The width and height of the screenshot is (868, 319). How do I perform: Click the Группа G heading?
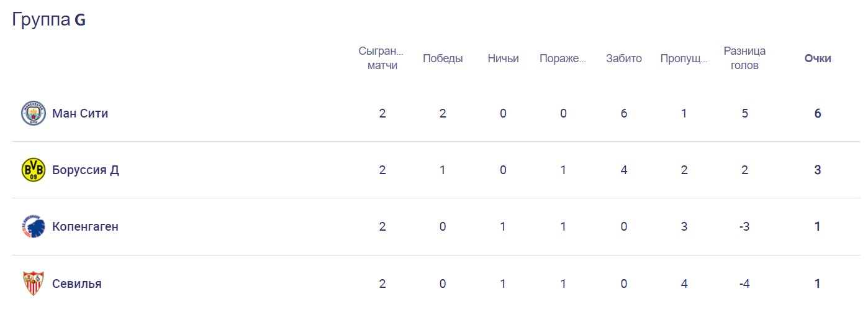tap(49, 20)
